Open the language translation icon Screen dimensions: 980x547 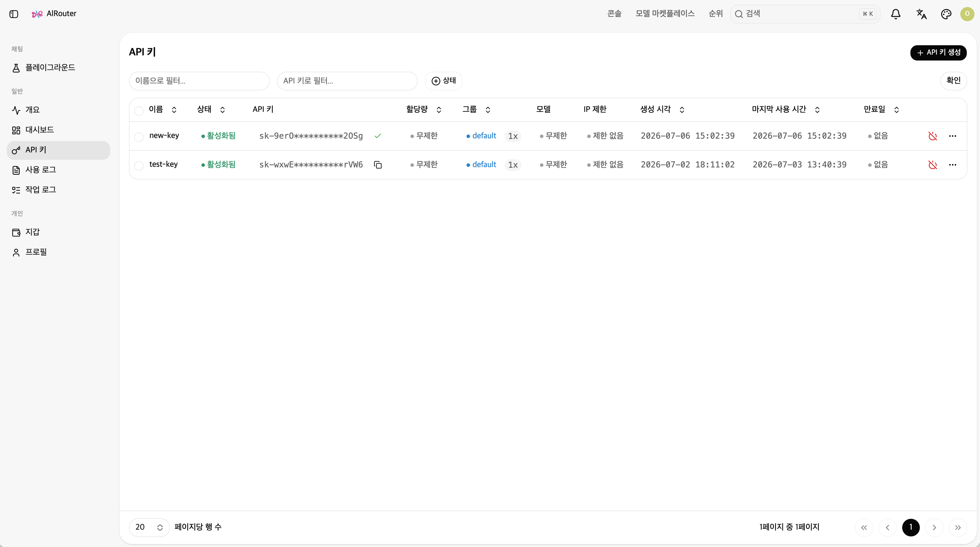921,14
